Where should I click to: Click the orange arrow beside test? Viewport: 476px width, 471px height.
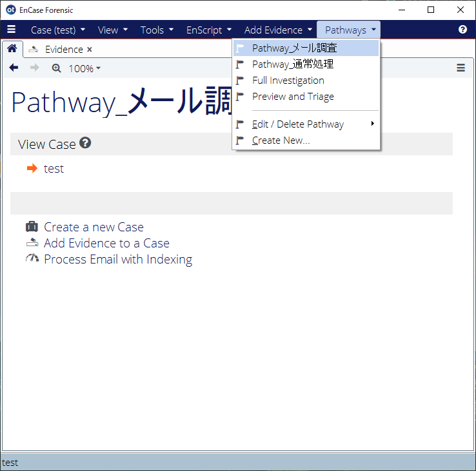[32, 168]
